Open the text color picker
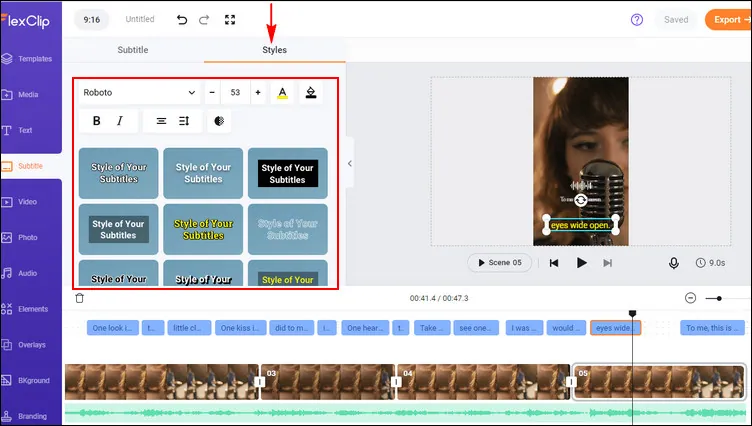Screen dimensions: 752x426 tap(282, 93)
